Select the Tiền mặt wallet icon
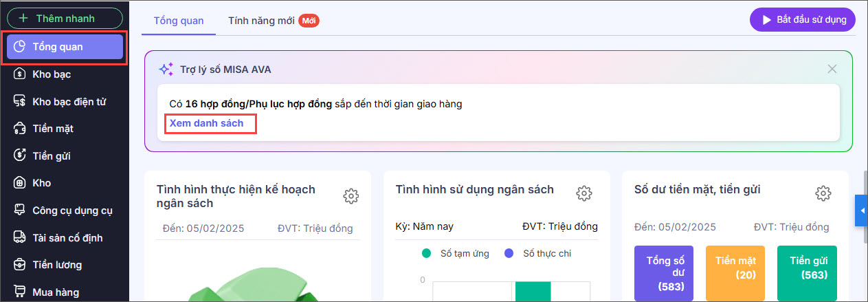 point(19,129)
